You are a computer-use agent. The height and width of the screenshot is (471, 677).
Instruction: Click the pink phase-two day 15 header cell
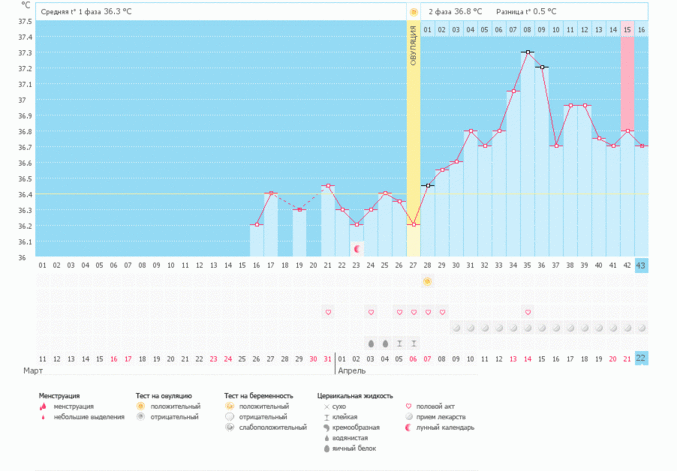[627, 30]
